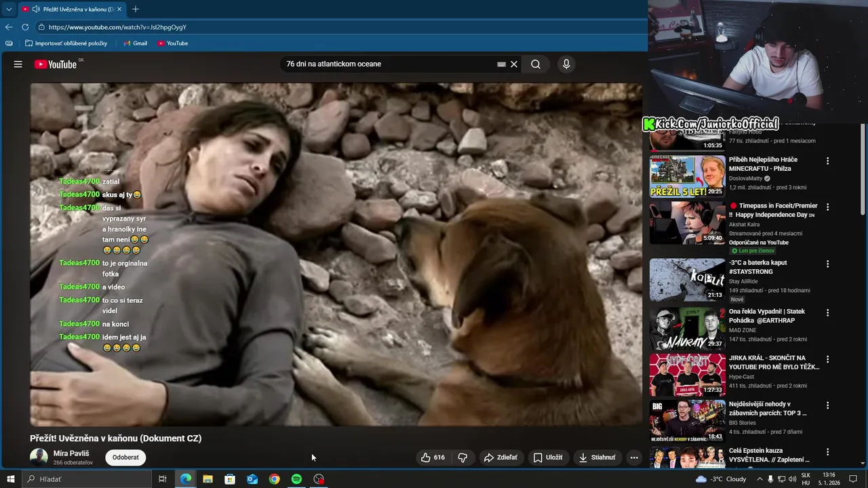This screenshot has height=488, width=868.
Task: Open -3°C a baterka kaput thumbnail
Action: [687, 279]
